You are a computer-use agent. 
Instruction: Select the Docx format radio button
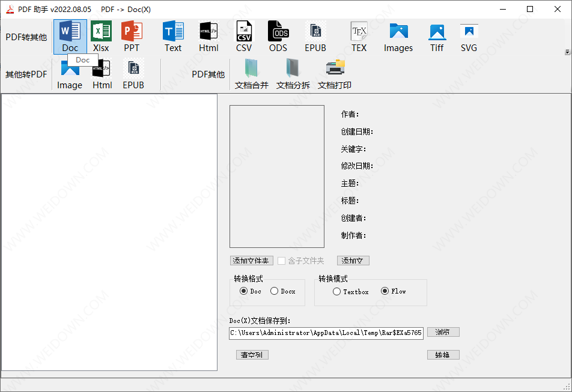click(275, 291)
